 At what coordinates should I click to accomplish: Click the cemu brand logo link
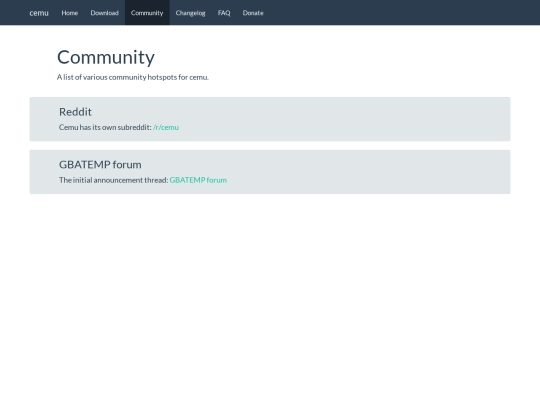tap(39, 13)
